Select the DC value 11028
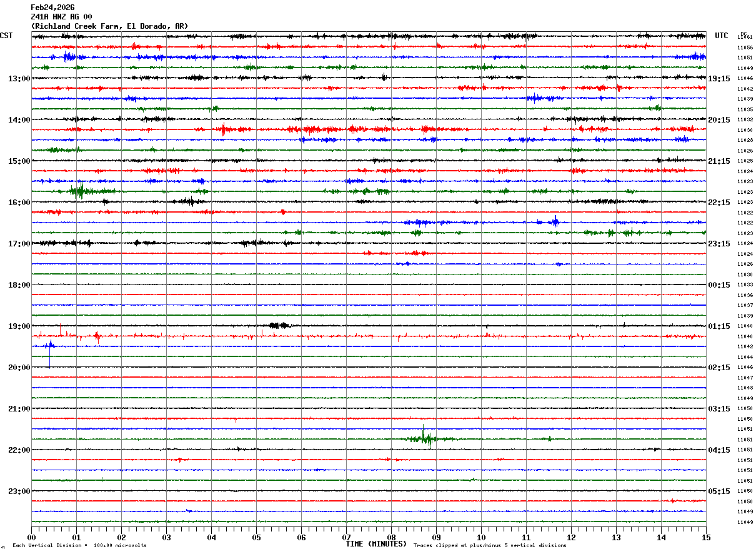 pyautogui.click(x=745, y=141)
